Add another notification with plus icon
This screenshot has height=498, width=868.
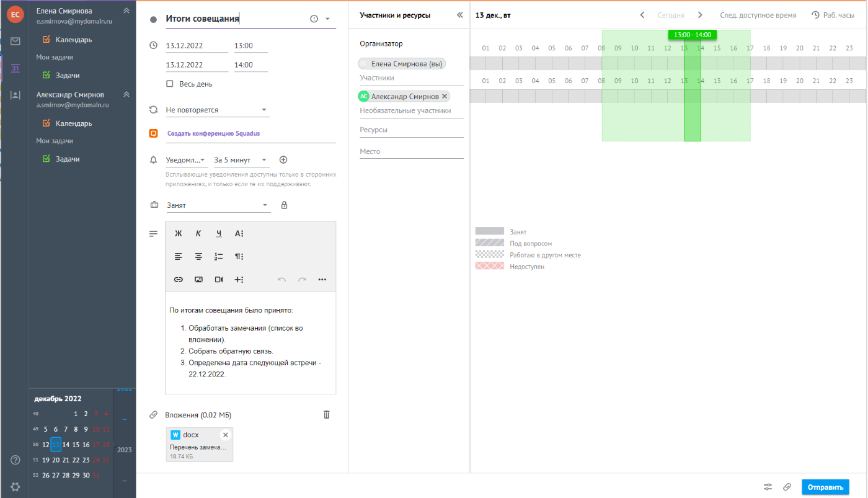(x=283, y=160)
